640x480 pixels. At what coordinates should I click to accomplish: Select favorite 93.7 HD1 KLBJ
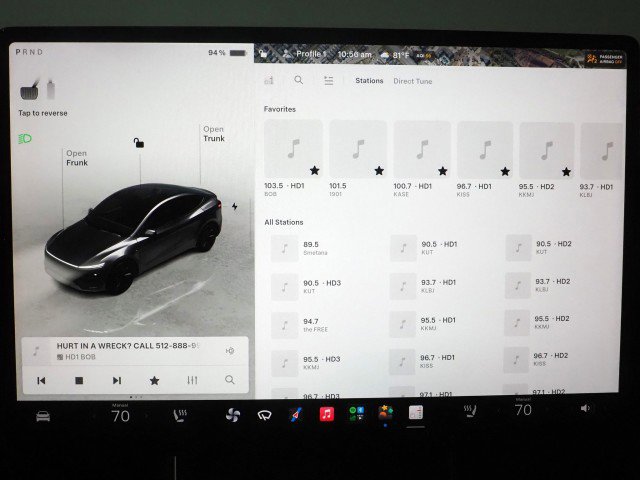(x=601, y=160)
